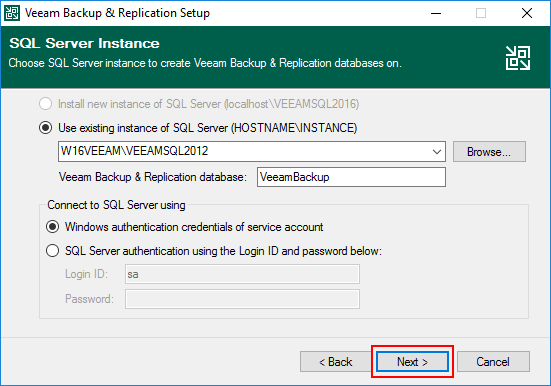Cancel the Veeam setup wizard
Image resolution: width=551 pixels, height=386 pixels.
[493, 361]
